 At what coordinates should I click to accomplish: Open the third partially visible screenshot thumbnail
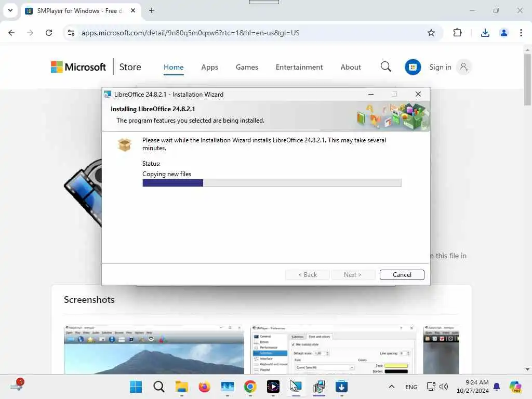click(442, 350)
